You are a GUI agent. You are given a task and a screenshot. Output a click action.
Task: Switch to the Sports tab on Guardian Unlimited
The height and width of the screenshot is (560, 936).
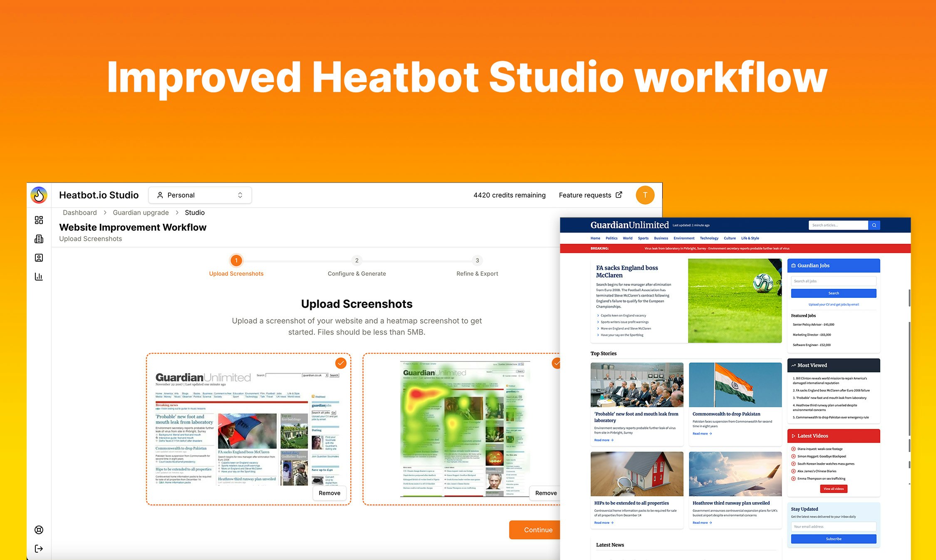click(643, 238)
